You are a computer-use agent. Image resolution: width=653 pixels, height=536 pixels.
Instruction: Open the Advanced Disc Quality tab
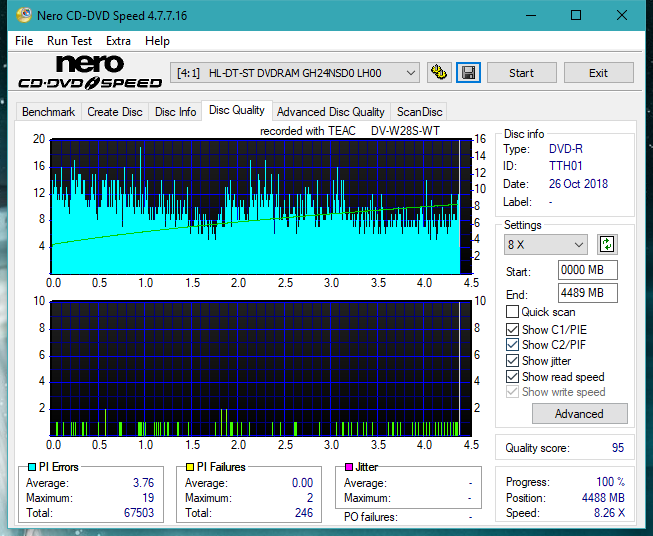[x=331, y=112]
